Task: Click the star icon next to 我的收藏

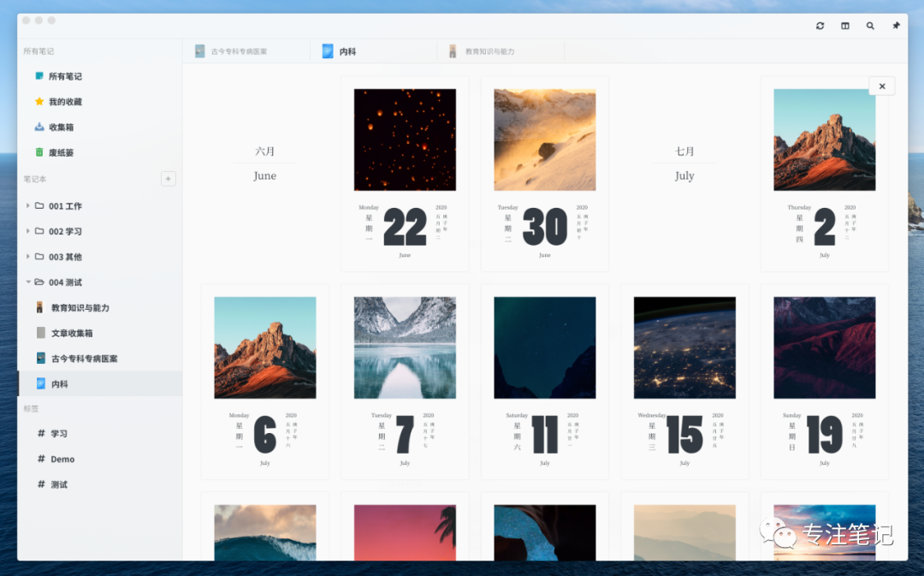Action: pyautogui.click(x=38, y=101)
